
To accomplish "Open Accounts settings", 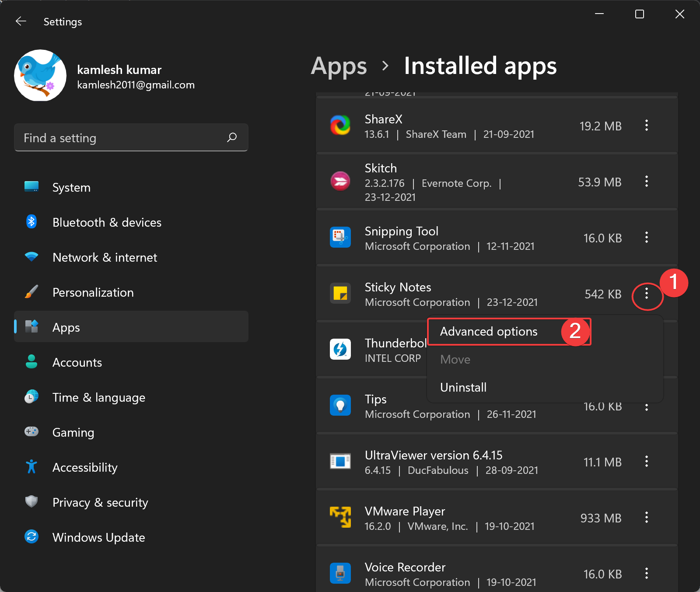I will pos(131,362).
